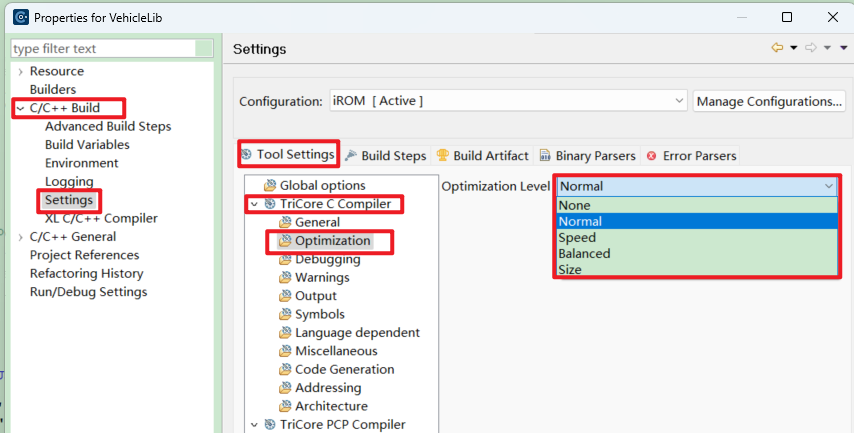Image resolution: width=854 pixels, height=433 pixels.
Task: Click the TriCore PCP Compiler tool icon
Action: tap(270, 425)
